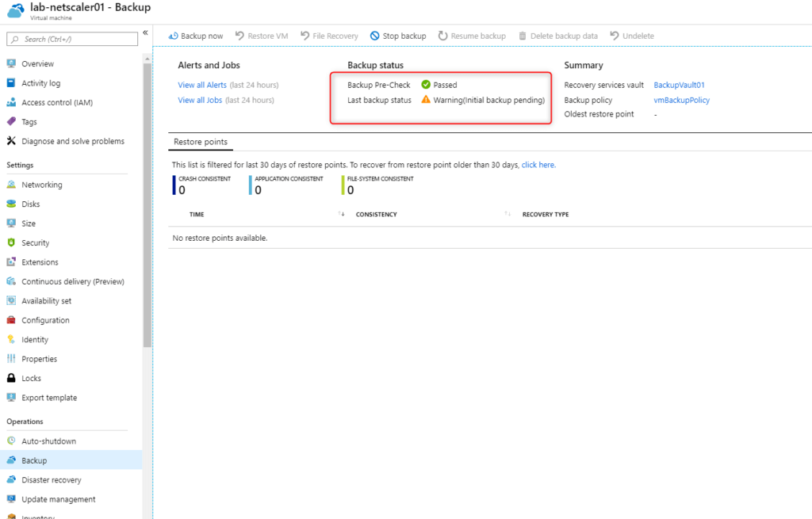Click the Auto-shutdown clock icon
This screenshot has width=812, height=519.
click(11, 441)
